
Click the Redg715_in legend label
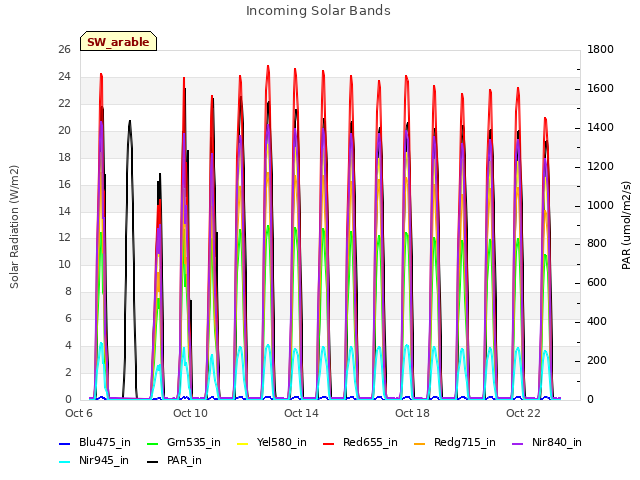[x=464, y=442]
